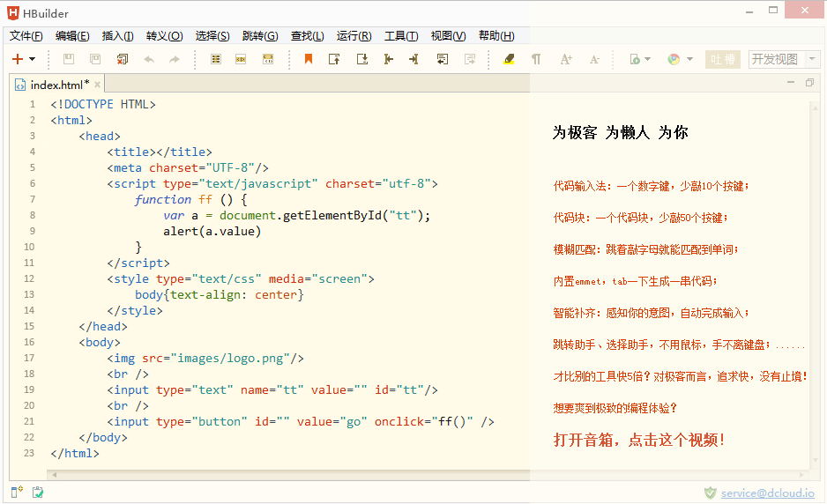The image size is (827, 504).
Task: Click the run on device icon
Action: coord(635,59)
